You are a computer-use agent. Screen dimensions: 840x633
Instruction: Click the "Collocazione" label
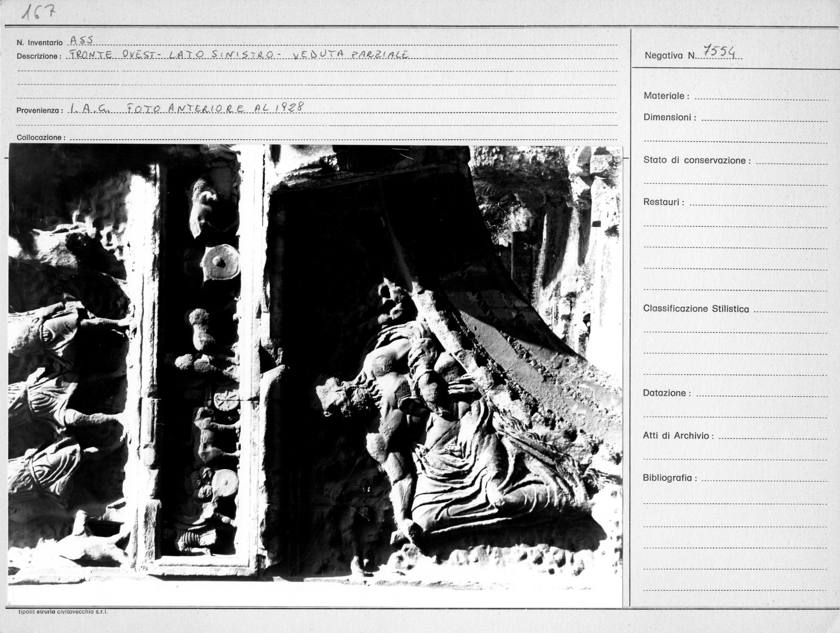[41, 138]
